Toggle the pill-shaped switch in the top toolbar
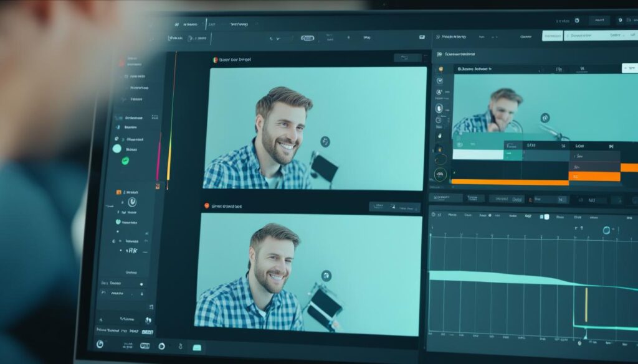The width and height of the screenshot is (638, 364). click(x=308, y=38)
